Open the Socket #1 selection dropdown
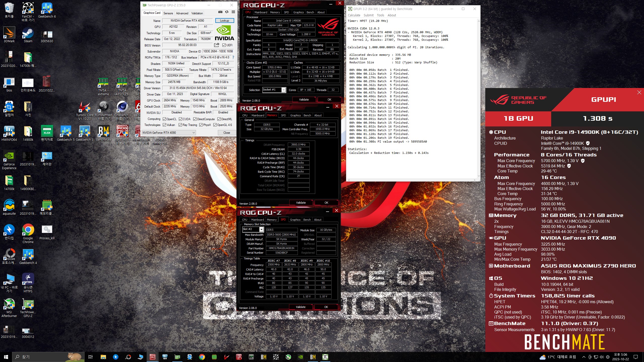 [x=274, y=90]
